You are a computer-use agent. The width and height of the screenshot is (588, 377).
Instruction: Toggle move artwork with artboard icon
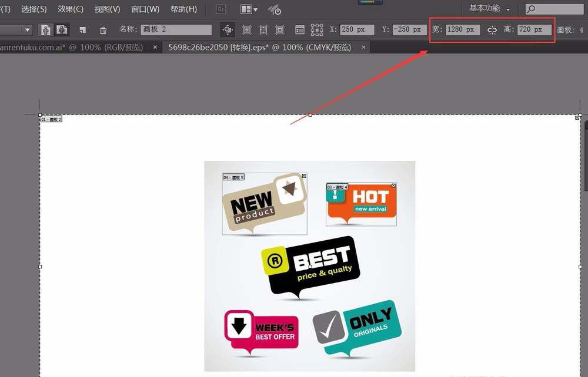point(228,29)
